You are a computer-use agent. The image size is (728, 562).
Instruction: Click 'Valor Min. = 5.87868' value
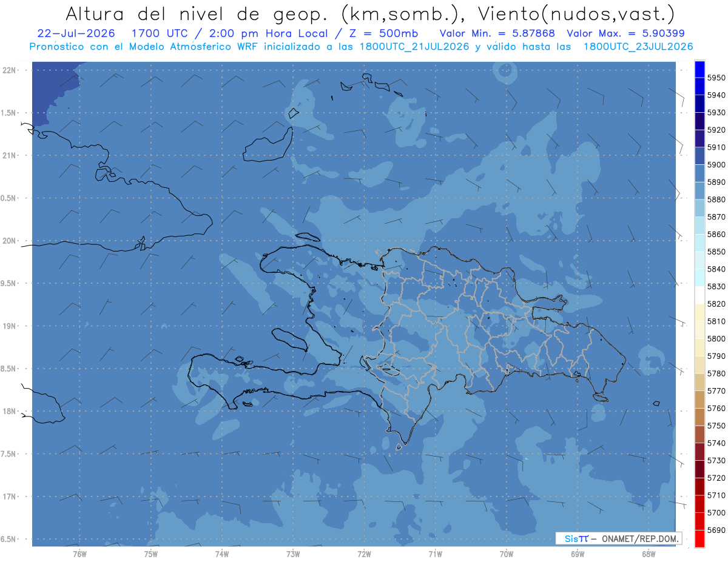497,33
